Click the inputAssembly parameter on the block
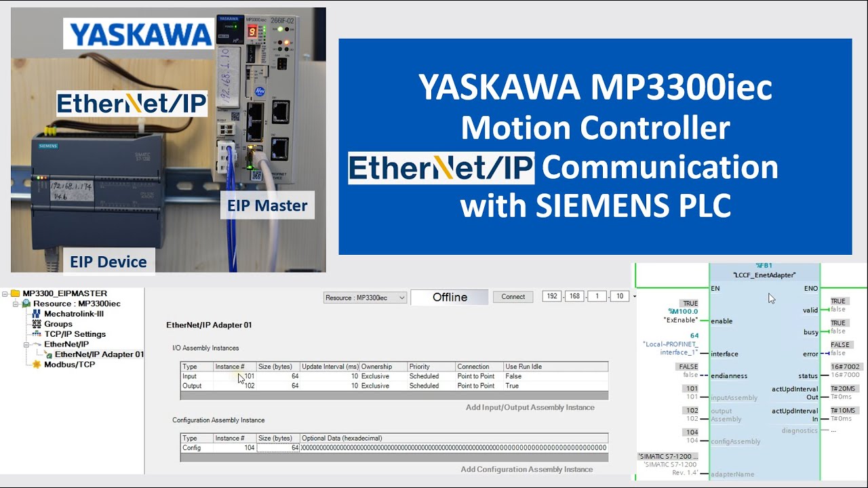Viewport: 868px width, 488px height. [734, 398]
